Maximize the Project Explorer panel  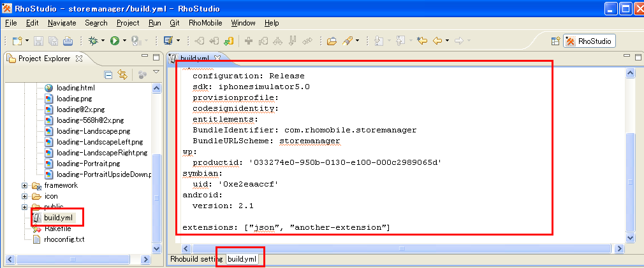156,57
